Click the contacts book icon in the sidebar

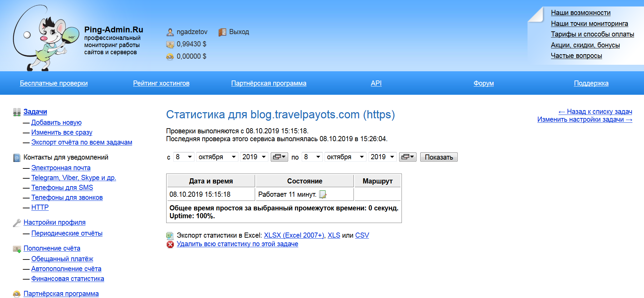[x=17, y=158]
